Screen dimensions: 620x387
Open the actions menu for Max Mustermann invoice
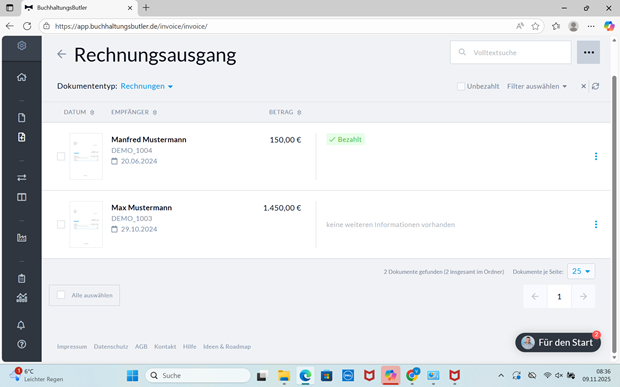(x=596, y=225)
